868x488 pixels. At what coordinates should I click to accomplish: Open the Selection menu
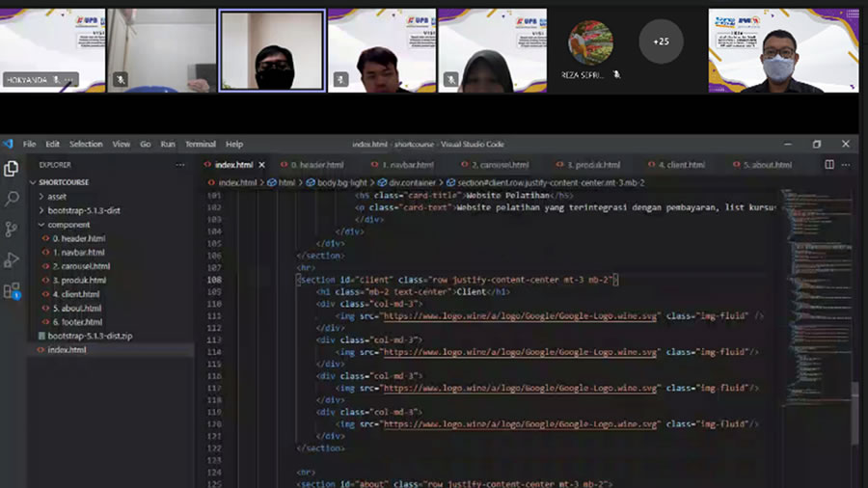coord(86,145)
